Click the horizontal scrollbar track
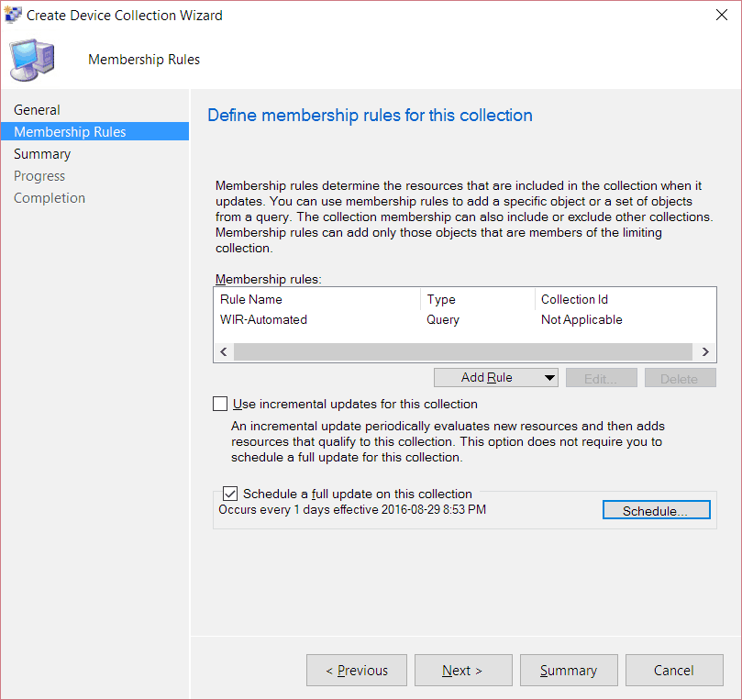The width and height of the screenshot is (742, 700). tap(463, 351)
